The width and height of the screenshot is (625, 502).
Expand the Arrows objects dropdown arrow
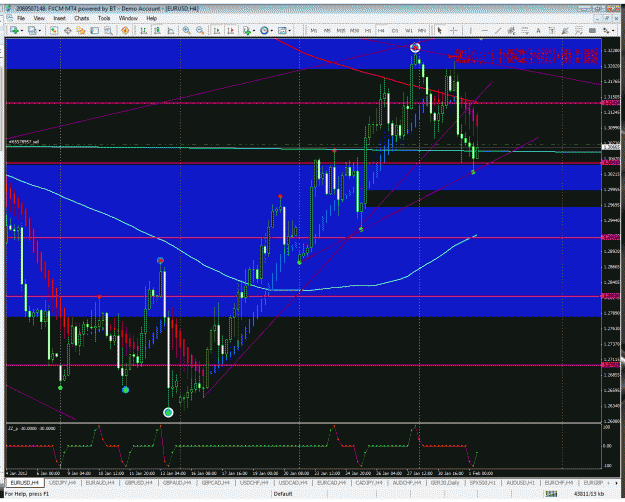point(612,31)
